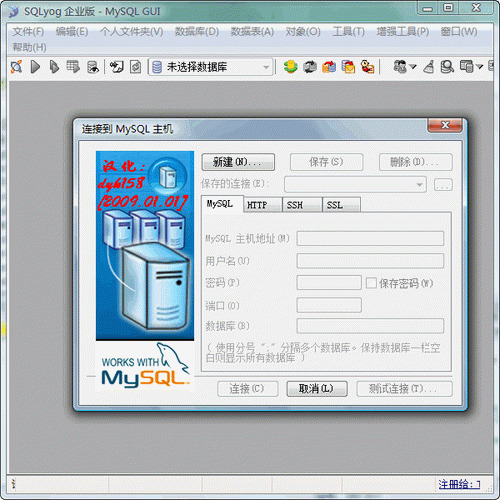Tick the 保存密码 checkbox
The width and height of the screenshot is (500, 500).
click(371, 283)
